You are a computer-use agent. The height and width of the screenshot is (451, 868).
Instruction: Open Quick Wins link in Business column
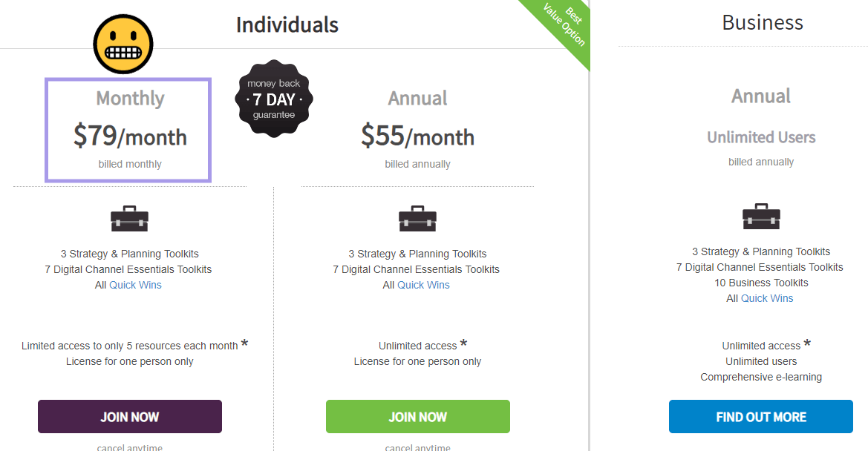click(x=767, y=298)
